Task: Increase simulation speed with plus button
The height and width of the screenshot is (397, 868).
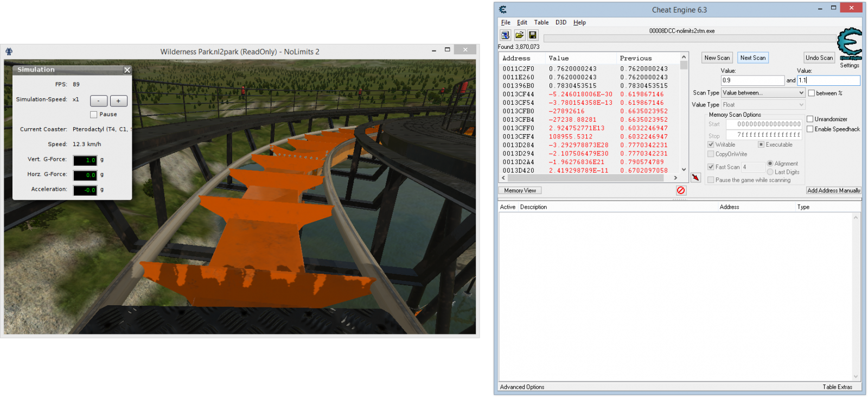Action: click(118, 101)
